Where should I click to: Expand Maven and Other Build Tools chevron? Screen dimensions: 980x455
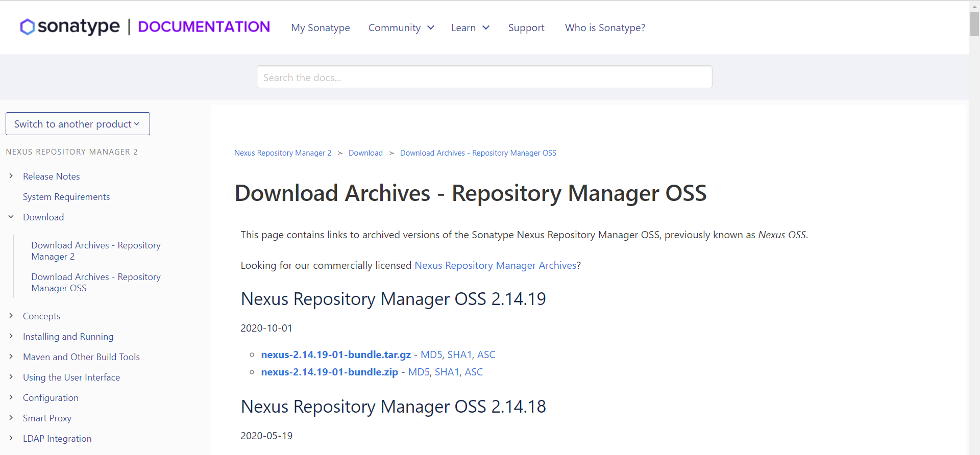[x=11, y=357]
